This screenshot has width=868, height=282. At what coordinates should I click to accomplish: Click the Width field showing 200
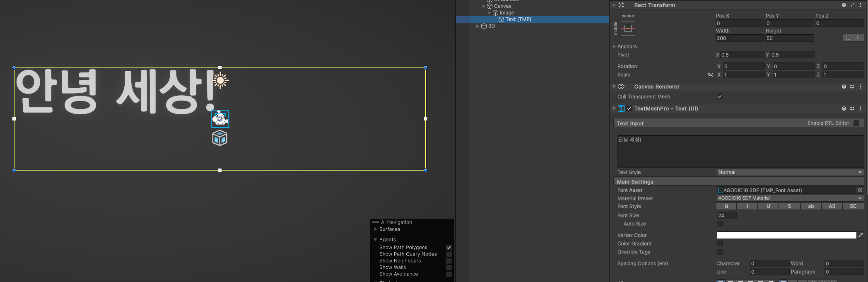[740, 38]
